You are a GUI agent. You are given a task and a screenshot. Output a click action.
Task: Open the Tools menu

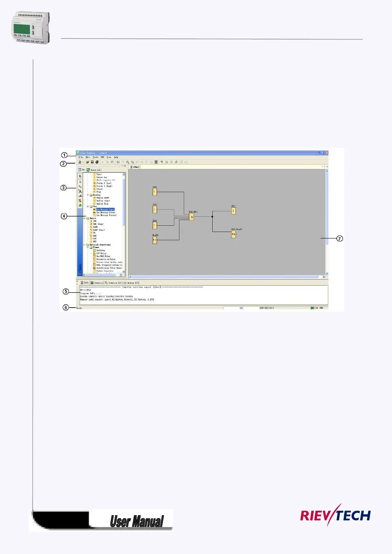(95, 157)
